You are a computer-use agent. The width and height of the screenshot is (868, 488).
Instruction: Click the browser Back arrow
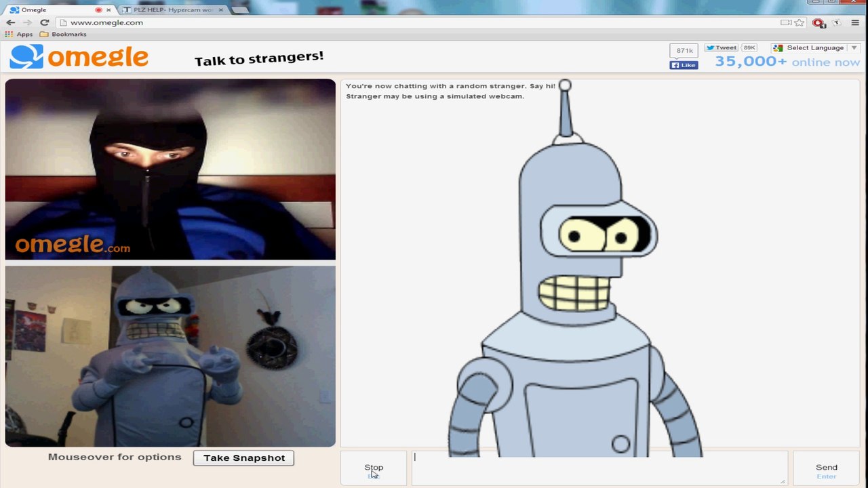[11, 22]
